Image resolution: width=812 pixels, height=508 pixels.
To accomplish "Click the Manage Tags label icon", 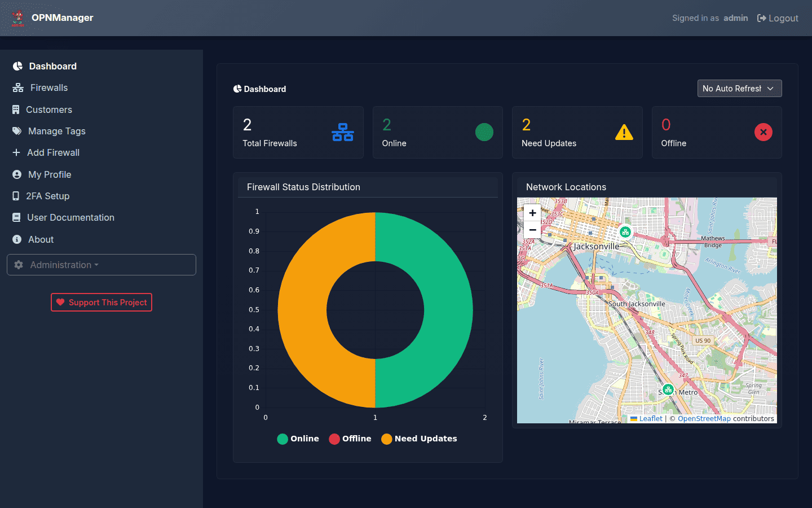I will pos(16,131).
